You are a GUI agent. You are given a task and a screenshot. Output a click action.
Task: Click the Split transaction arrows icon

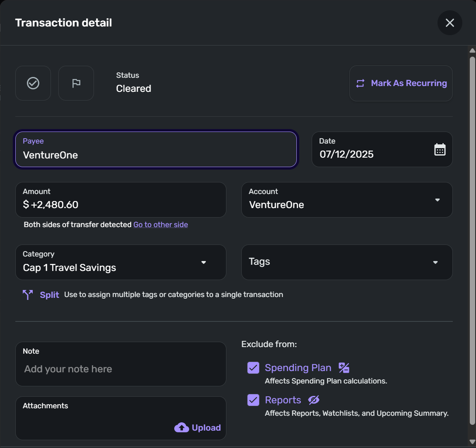tap(28, 295)
